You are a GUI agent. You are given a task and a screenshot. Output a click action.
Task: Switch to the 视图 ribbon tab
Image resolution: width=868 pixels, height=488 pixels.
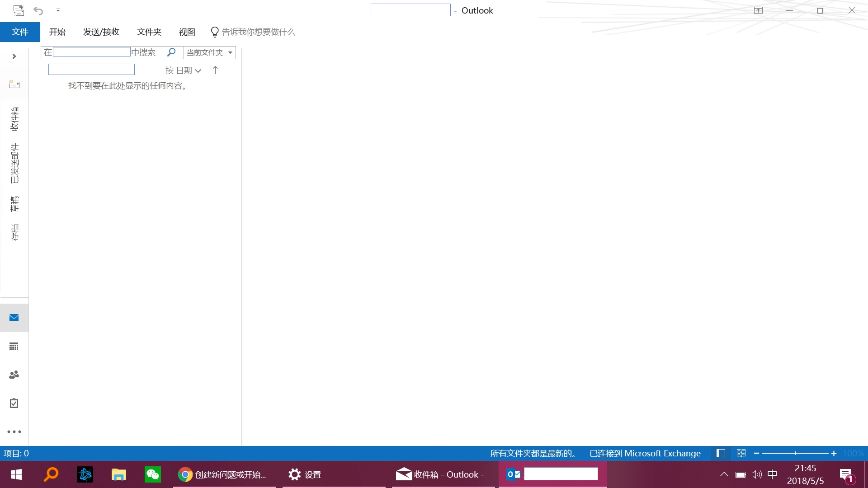[187, 32]
